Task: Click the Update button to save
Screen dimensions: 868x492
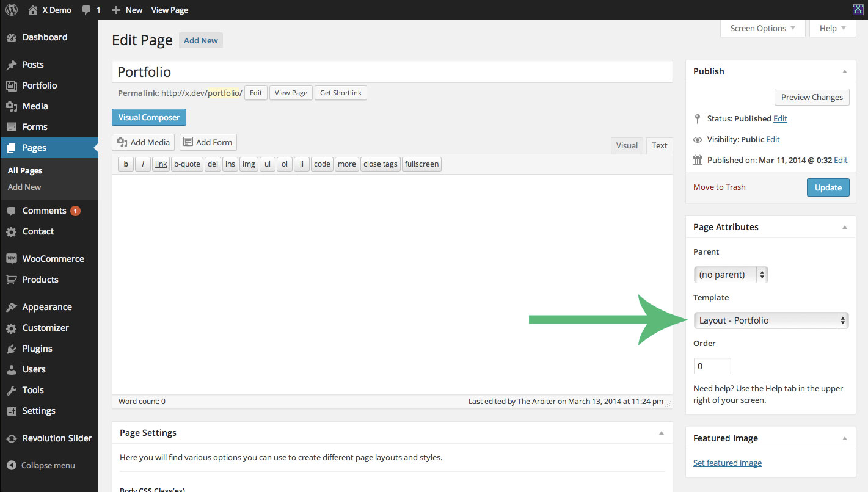Action: tap(828, 187)
